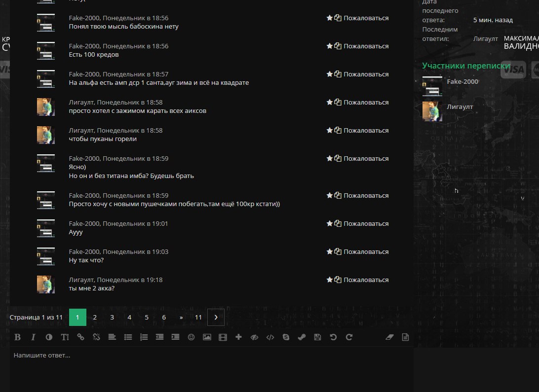Click copy icon beside 'просто хотел с зажимом' message

tap(338, 102)
